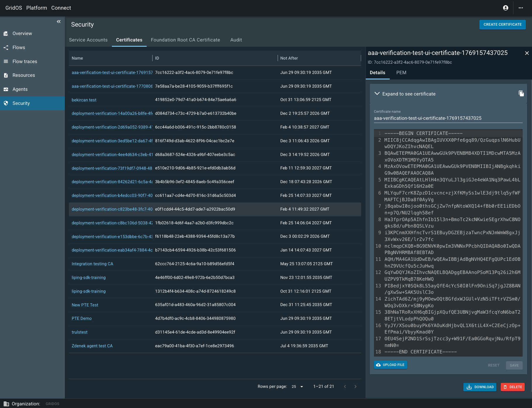Switch to the PEM tab

tap(401, 73)
